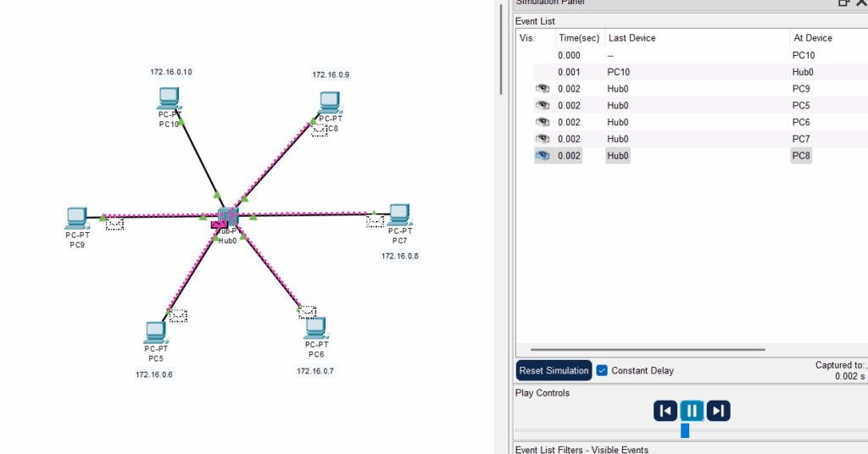Select event row at time 0.000
868x454 pixels.
(692, 55)
